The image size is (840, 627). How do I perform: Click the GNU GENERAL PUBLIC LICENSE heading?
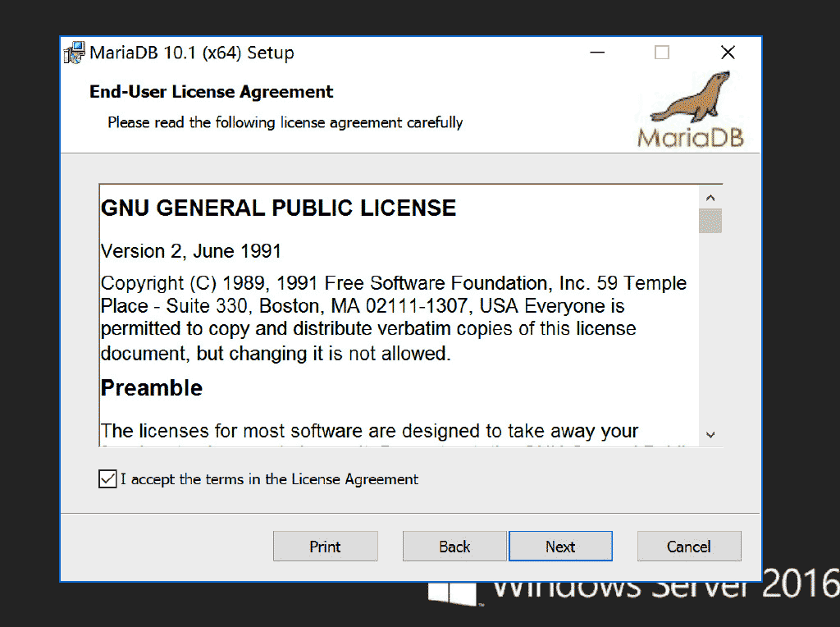[x=278, y=208]
